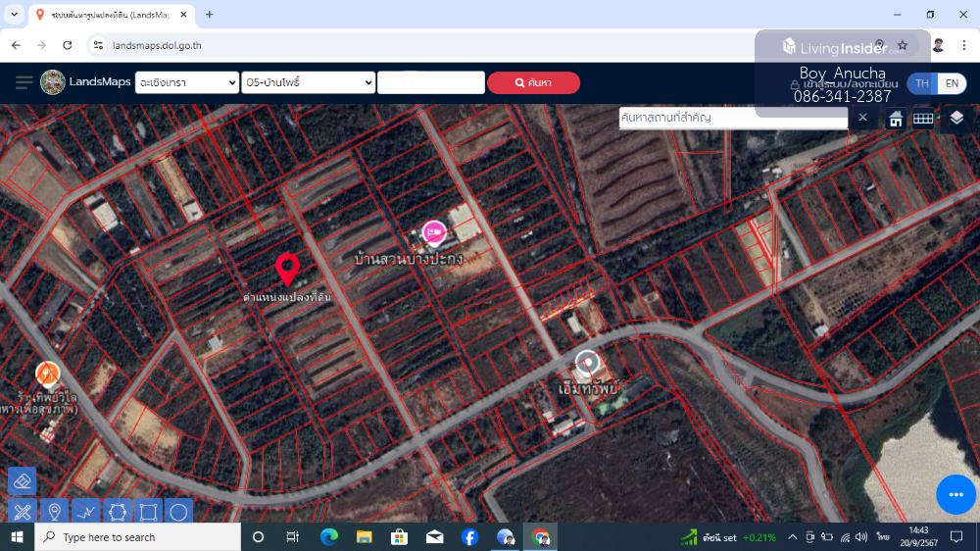Viewport: 980px width, 551px height.
Task: Select the eraser tool on the map
Action: click(22, 481)
